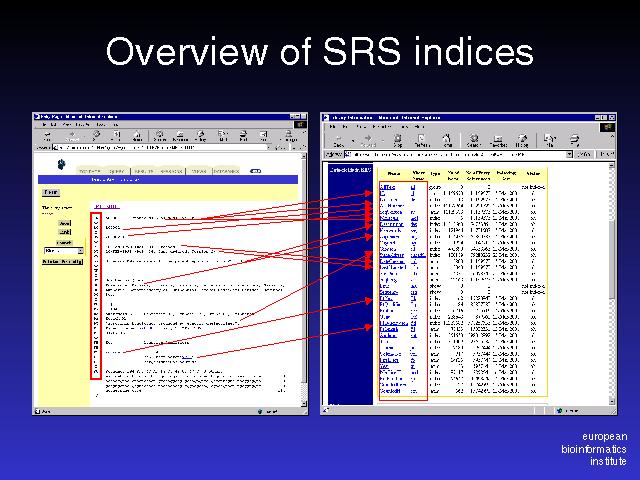Open Favorites icon in right browser toolbar
Image resolution: width=640 pixels, height=480 pixels.
click(497, 140)
